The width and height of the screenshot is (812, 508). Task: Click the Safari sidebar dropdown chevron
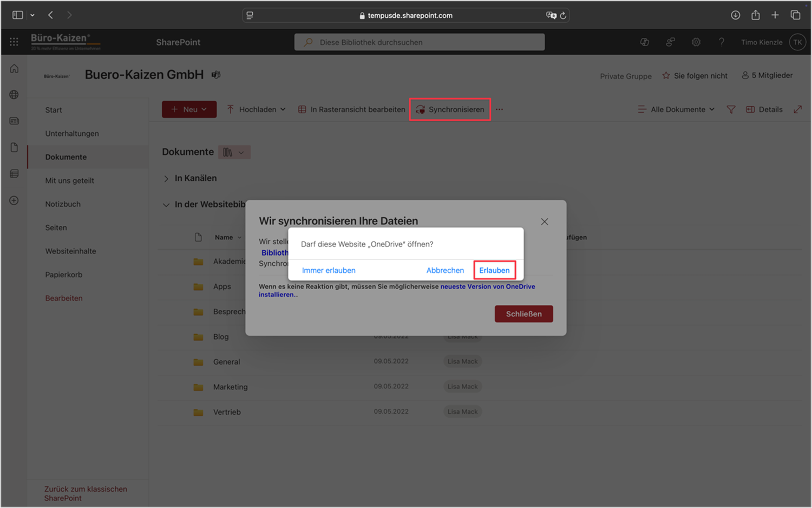click(32, 15)
